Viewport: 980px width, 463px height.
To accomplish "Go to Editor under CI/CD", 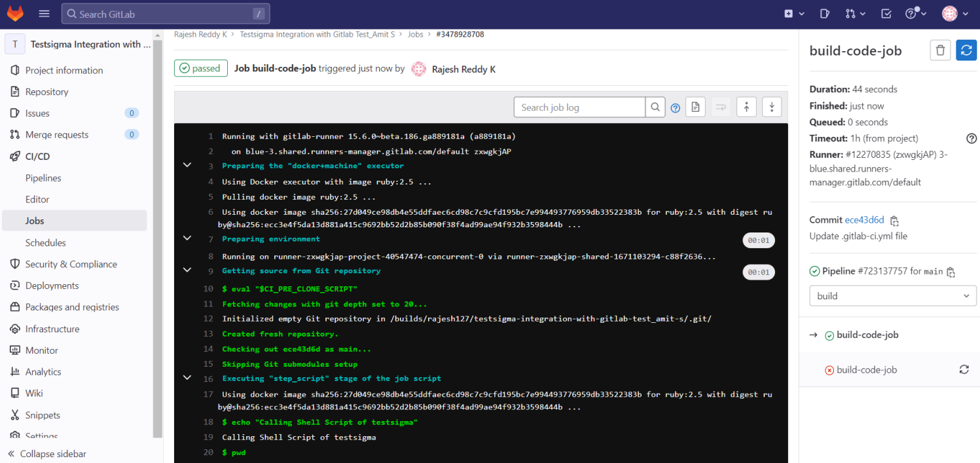I will pos(37,200).
